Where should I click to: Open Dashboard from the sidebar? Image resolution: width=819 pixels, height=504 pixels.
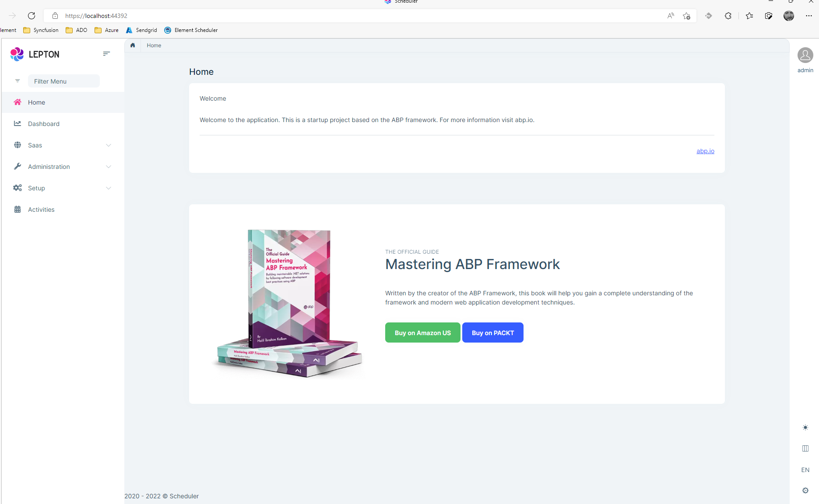coord(63,124)
